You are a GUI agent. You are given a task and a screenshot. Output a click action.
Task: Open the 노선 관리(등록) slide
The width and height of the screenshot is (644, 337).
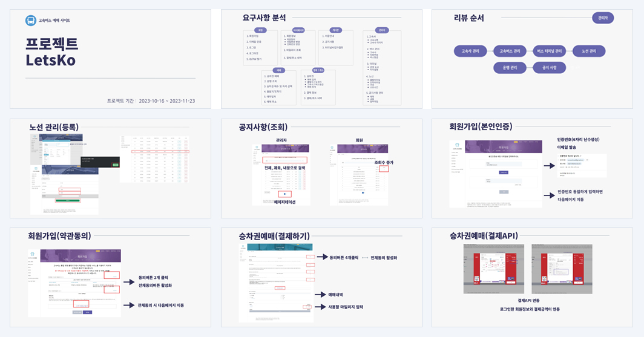[111, 168]
